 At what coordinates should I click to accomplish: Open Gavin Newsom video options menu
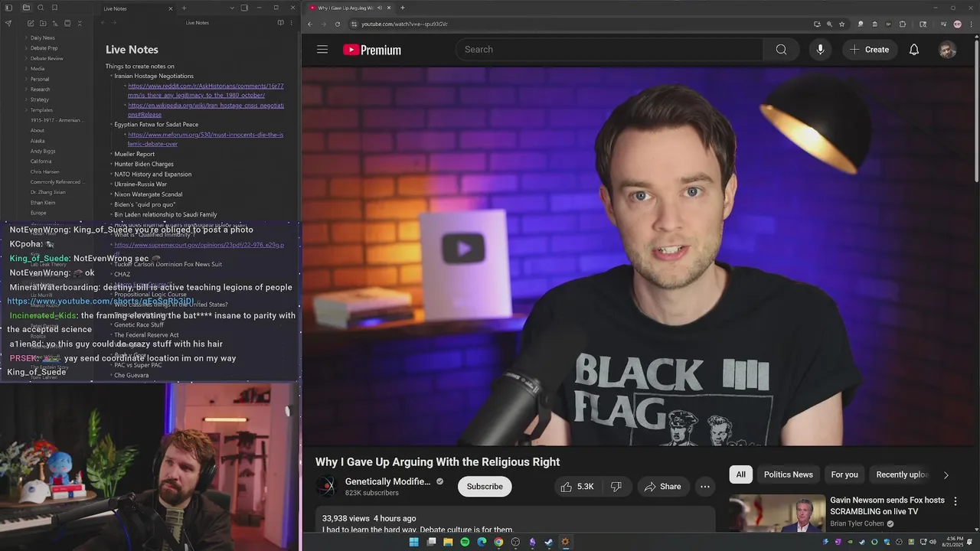(955, 501)
